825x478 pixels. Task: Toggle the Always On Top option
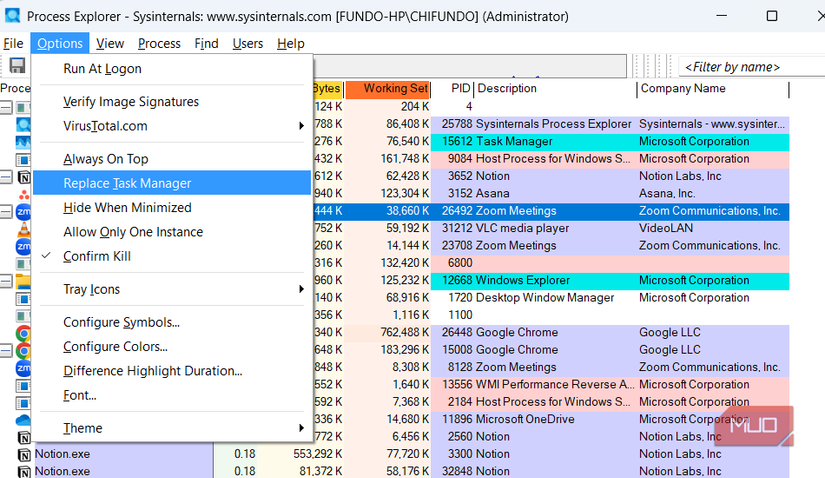click(172, 158)
